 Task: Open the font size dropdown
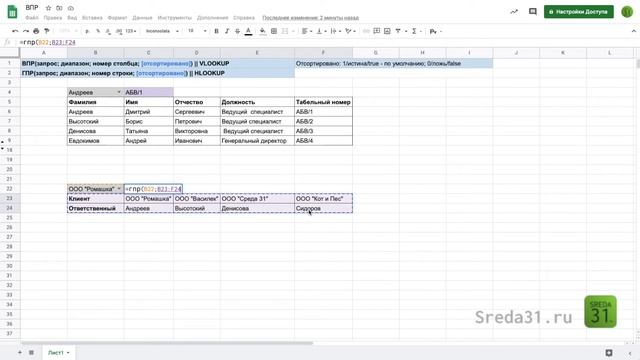pyautogui.click(x=197, y=31)
